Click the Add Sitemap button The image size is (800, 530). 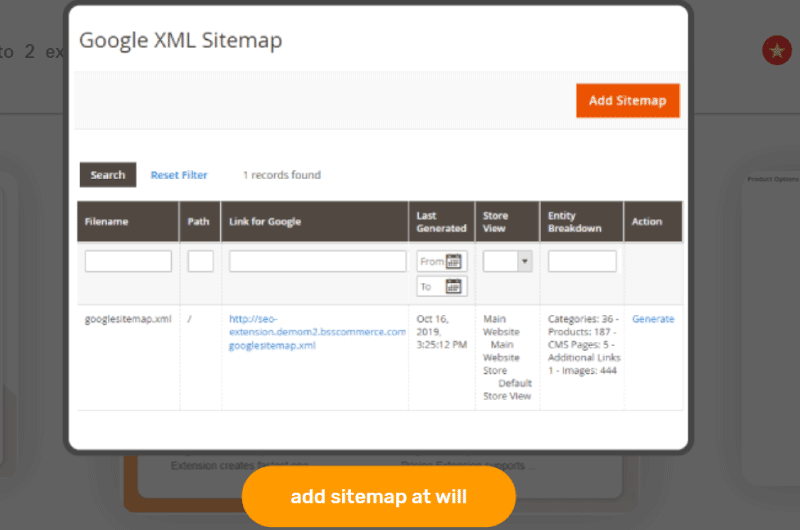pyautogui.click(x=628, y=100)
